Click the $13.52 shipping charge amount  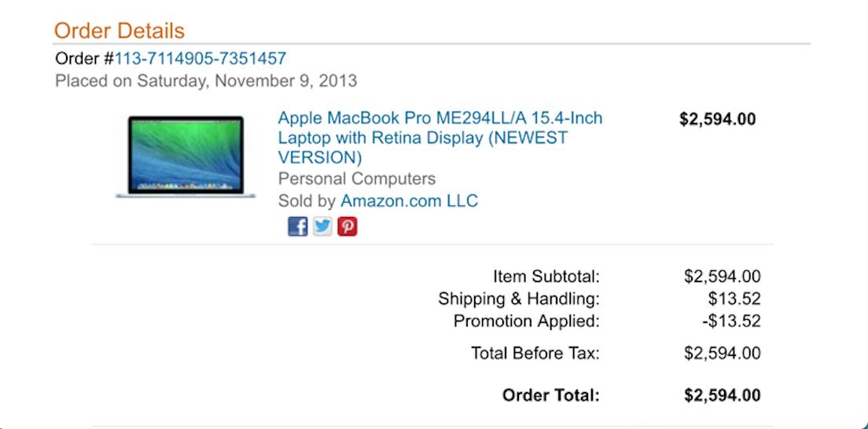tap(734, 299)
